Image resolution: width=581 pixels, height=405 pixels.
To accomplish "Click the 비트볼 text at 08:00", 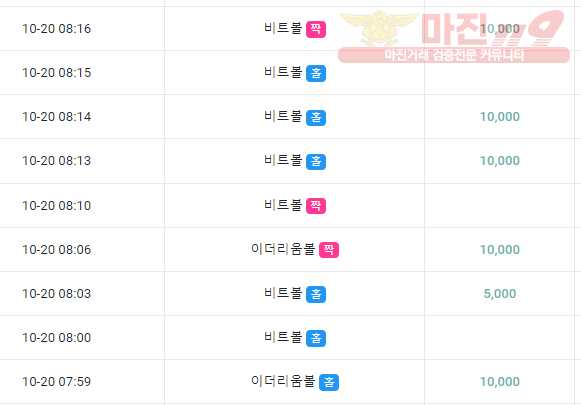I will pyautogui.click(x=283, y=337).
